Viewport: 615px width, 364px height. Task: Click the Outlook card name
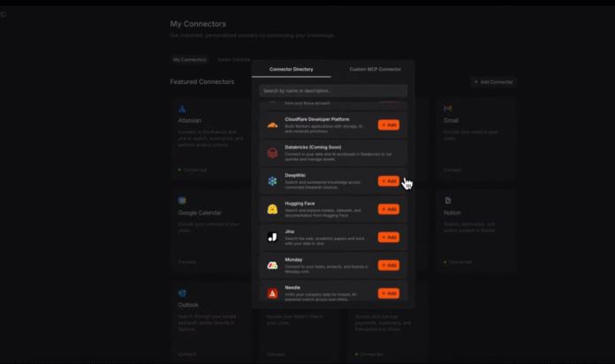point(188,305)
